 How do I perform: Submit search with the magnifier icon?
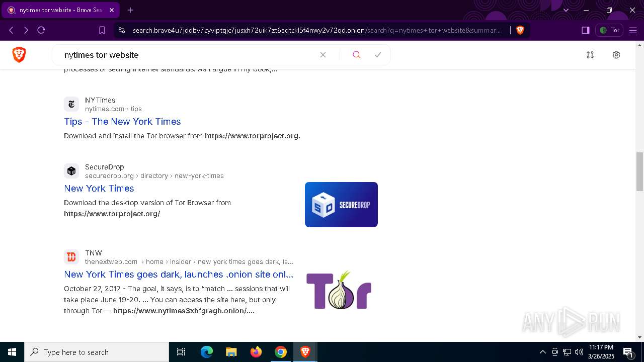coord(357,55)
